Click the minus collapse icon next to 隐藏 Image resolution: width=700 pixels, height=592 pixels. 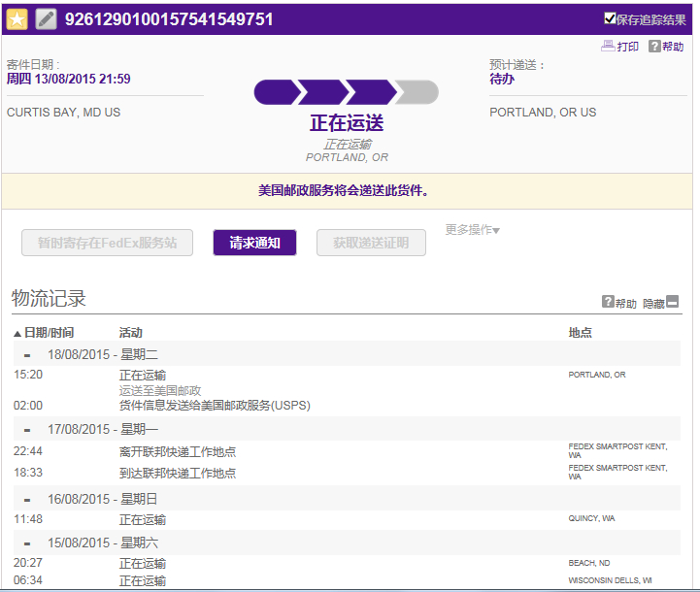click(x=672, y=302)
